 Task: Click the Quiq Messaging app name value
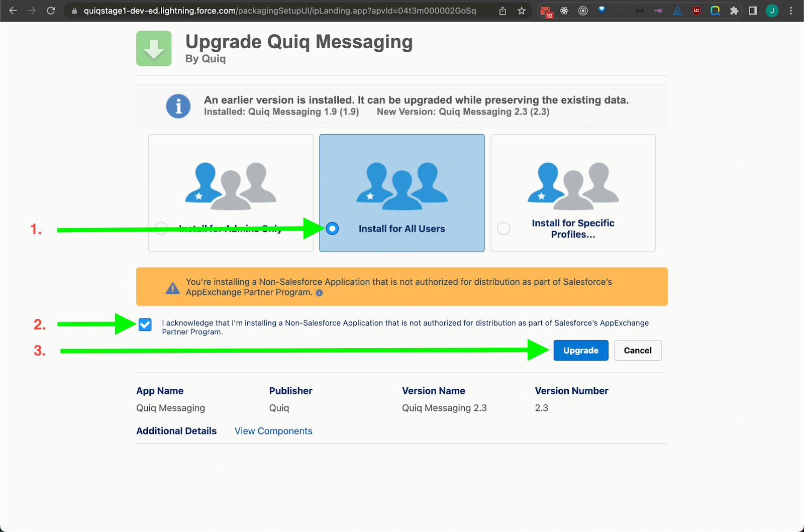[170, 408]
